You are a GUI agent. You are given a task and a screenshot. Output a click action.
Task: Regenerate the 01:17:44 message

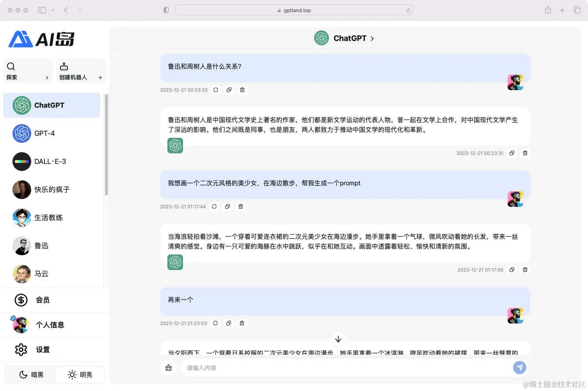pyautogui.click(x=214, y=206)
